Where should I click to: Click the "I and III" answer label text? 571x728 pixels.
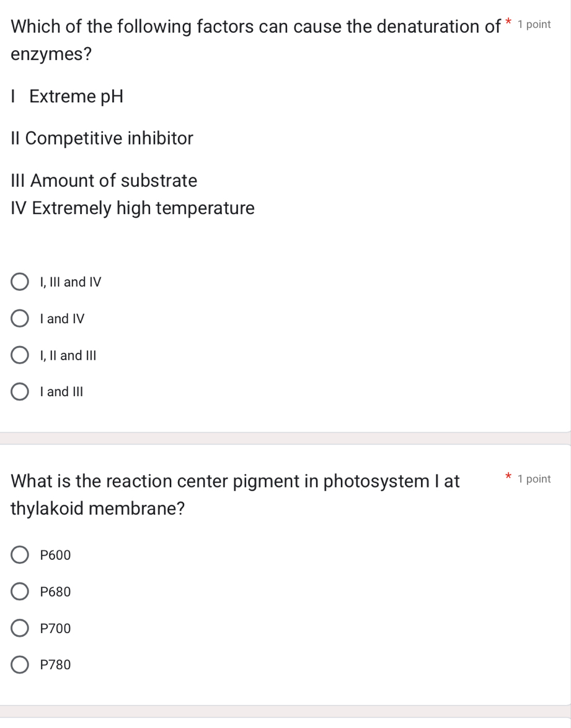click(63, 391)
